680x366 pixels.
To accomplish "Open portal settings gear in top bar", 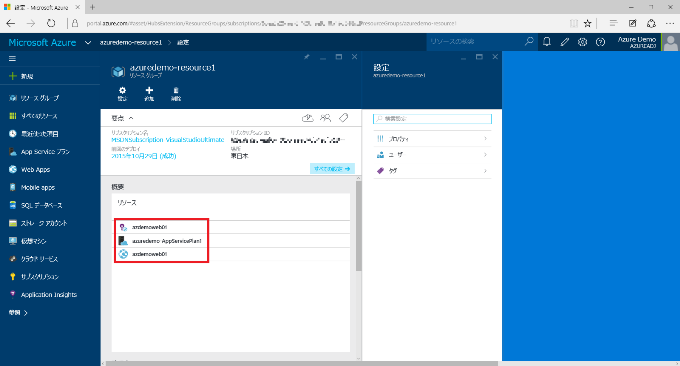I will point(582,42).
